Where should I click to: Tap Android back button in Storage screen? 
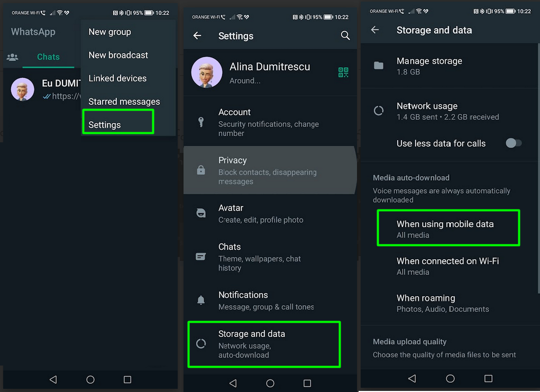click(x=412, y=379)
